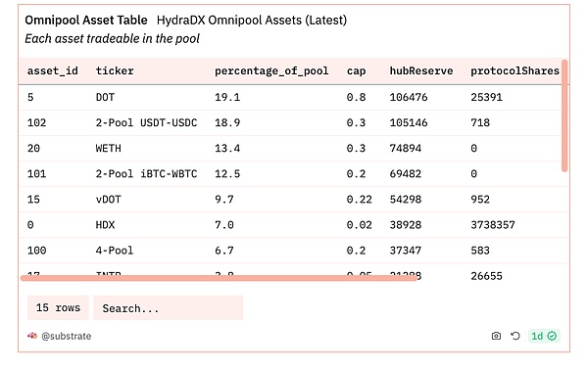Image resolution: width=588 pixels, height=368 pixels.
Task: Open the @substrate profile link
Action: point(67,336)
